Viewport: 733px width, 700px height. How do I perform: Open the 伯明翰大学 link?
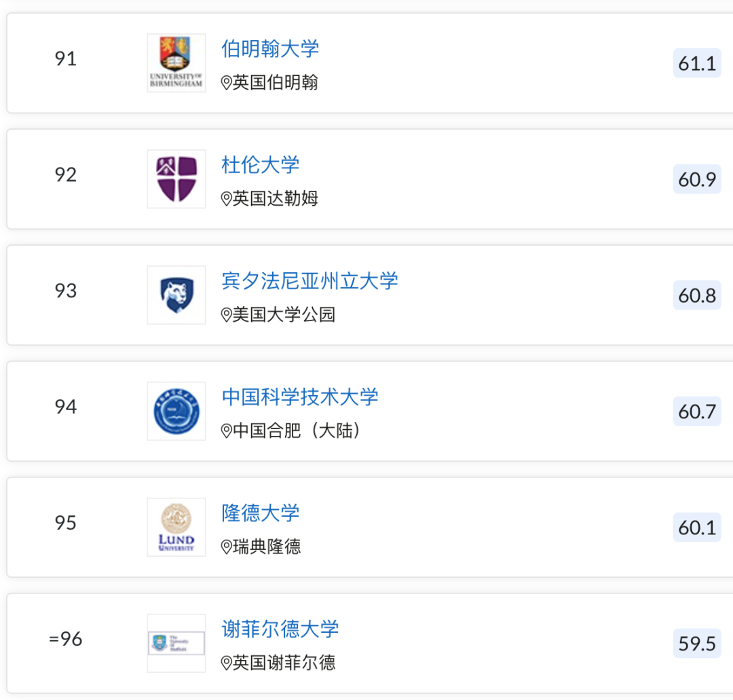coord(270,49)
